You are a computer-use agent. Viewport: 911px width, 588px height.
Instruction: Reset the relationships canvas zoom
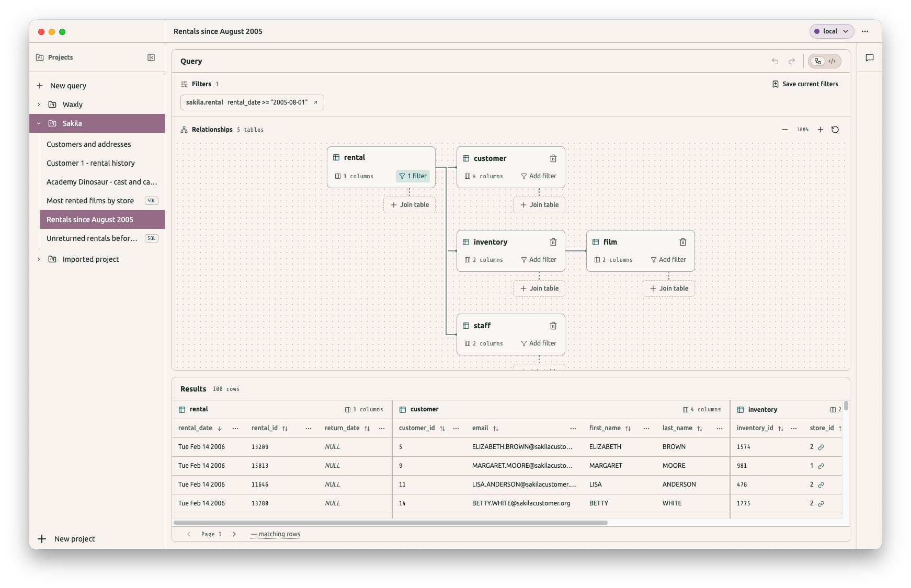[x=835, y=130]
